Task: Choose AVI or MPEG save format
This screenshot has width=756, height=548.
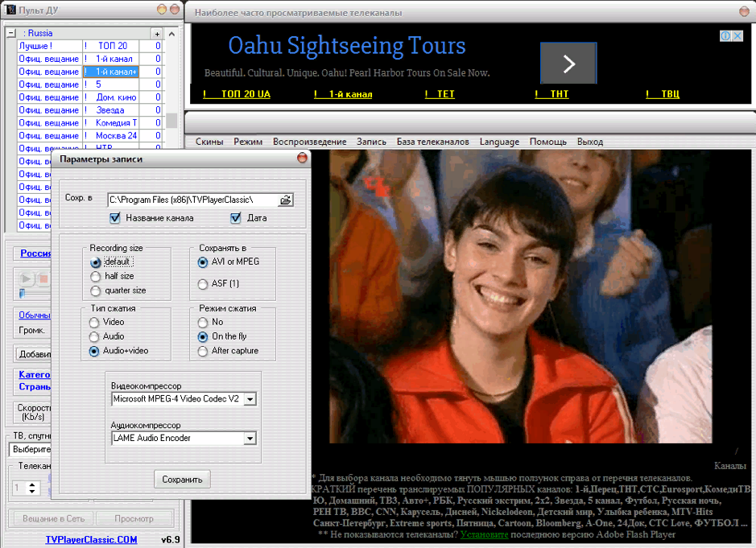Action: (x=203, y=262)
